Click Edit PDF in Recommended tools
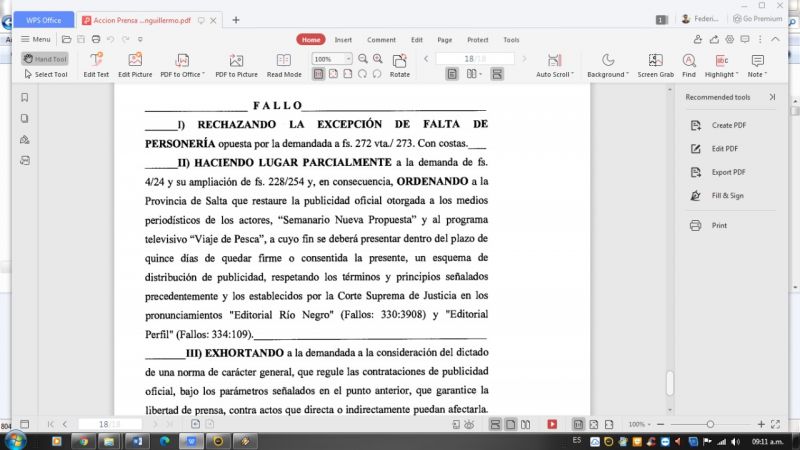This screenshot has width=800, height=450. pos(715,148)
